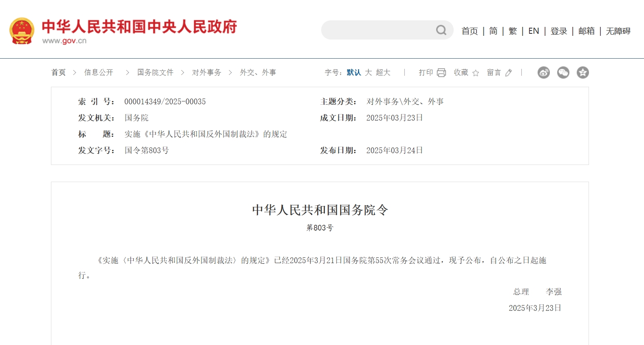Open 外交、外事 breadcrumb link

(258, 73)
